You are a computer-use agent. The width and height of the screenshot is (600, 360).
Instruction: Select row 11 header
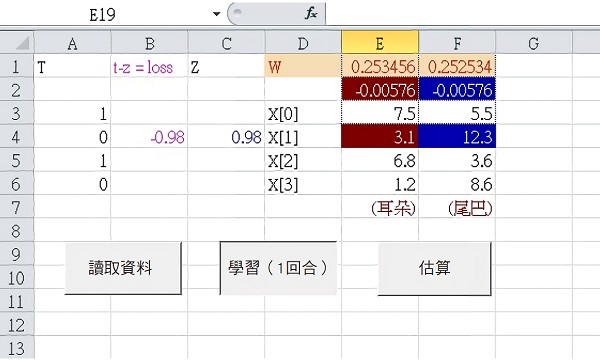(x=17, y=301)
